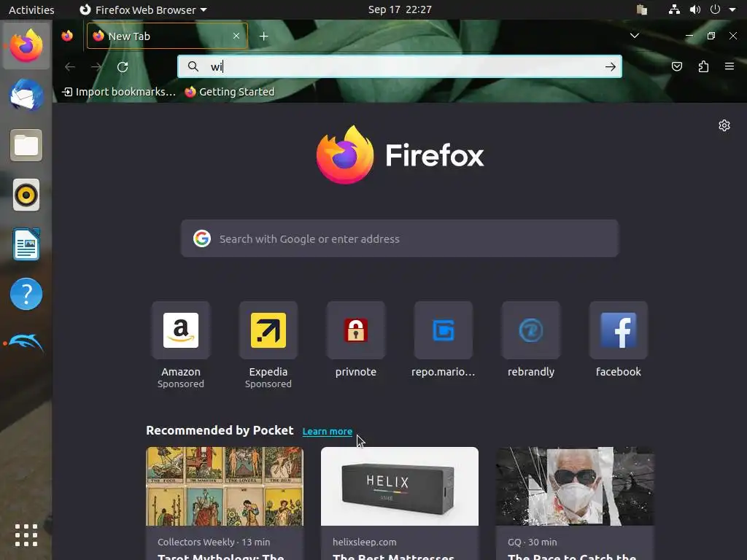The height and width of the screenshot is (560, 747).
Task: Click the volume icon in system tray
Action: point(695,9)
